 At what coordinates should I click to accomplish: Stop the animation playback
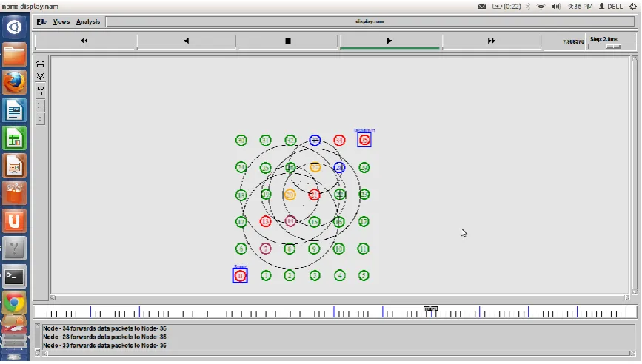pos(288,41)
